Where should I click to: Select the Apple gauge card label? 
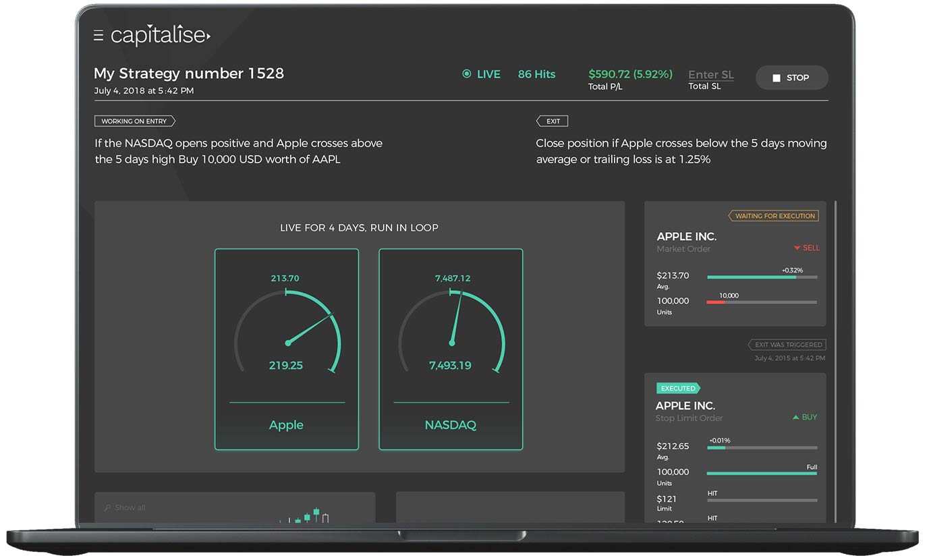(286, 425)
